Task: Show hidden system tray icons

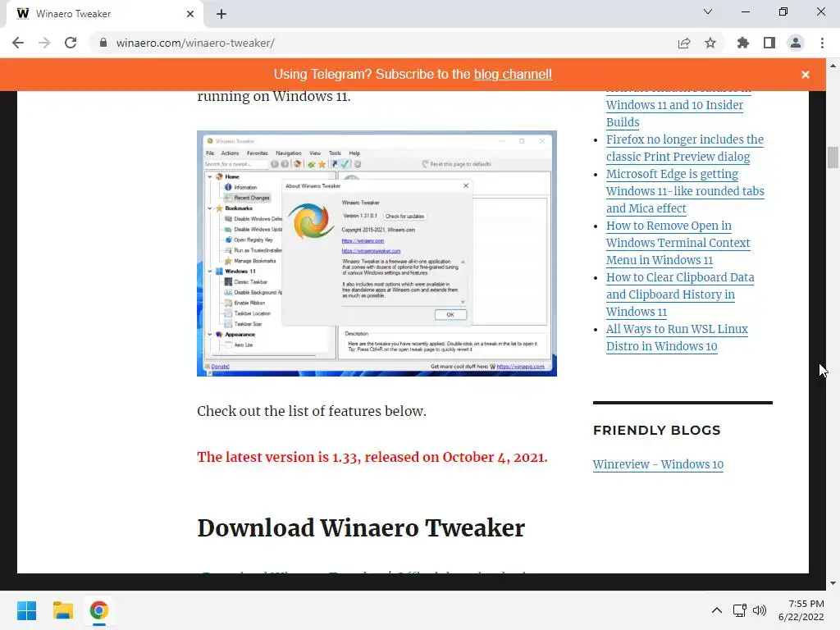Action: click(717, 610)
